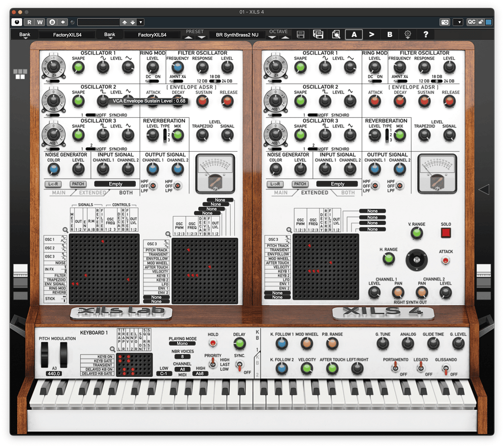Image resolution: width=504 pixels, height=447 pixels.
Task: Click the Preset previous arrow
Action: pyautogui.click(x=189, y=37)
